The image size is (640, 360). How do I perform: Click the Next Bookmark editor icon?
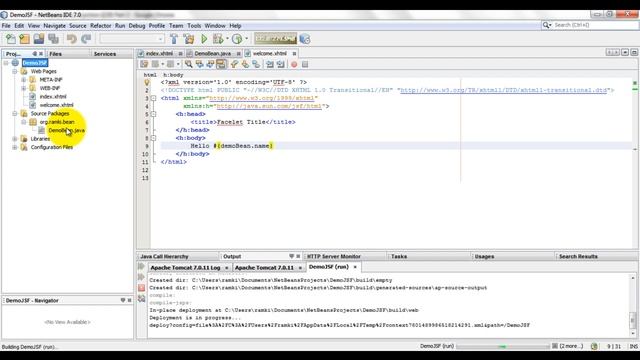[245, 64]
